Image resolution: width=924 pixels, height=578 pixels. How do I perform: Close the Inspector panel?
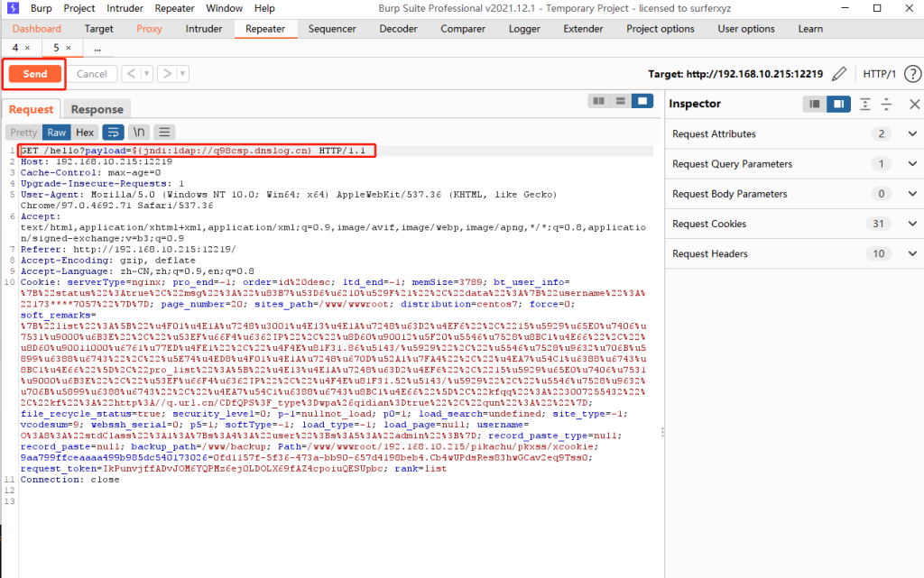point(915,105)
